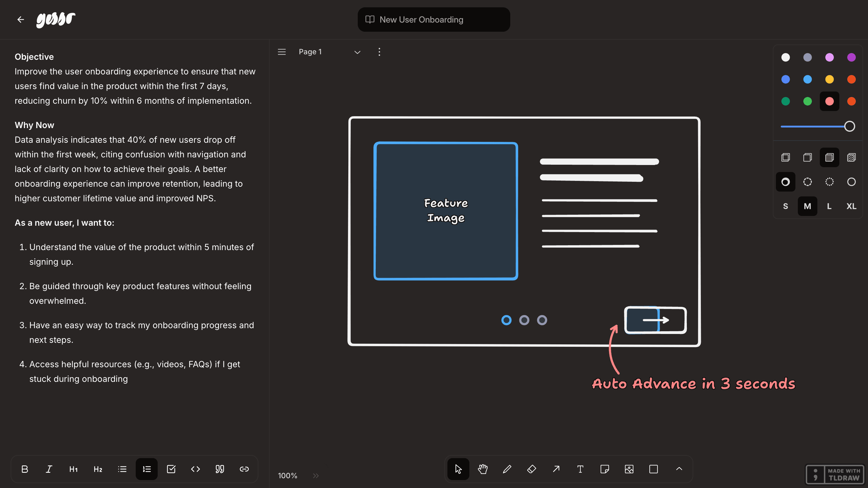Toggle bold formatting
The image size is (868, 488).
click(x=25, y=469)
